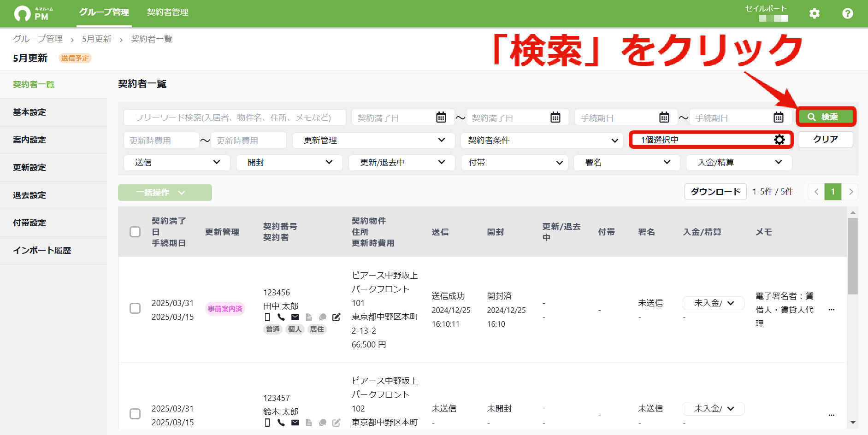Open three-dots menu in first row memo
Image resolution: width=868 pixels, height=435 pixels.
click(832, 310)
